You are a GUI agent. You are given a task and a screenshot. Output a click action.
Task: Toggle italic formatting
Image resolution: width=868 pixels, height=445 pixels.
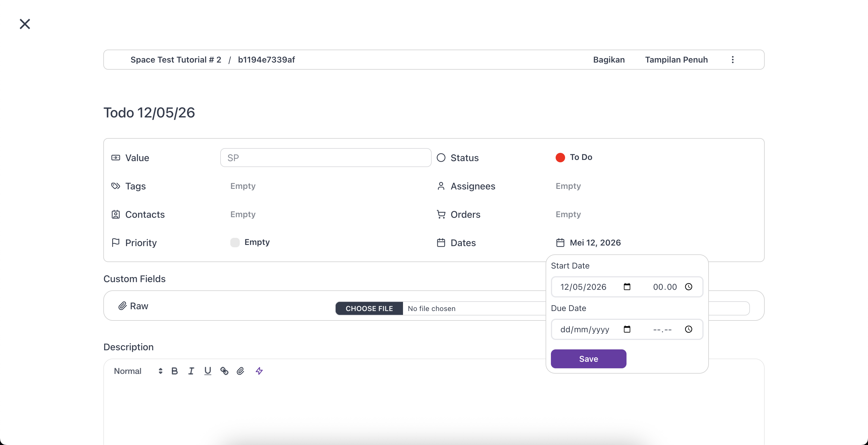191,371
